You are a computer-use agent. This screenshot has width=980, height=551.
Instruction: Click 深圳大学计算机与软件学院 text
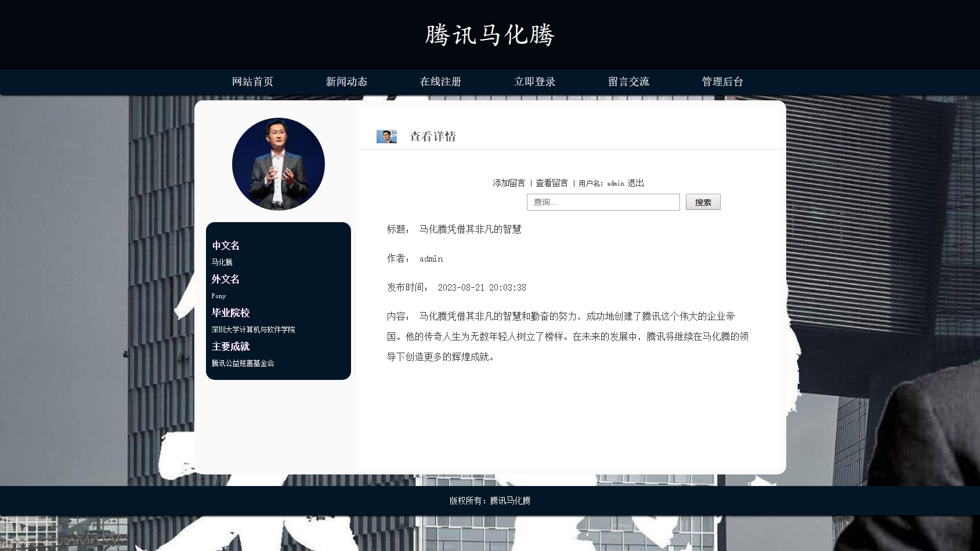click(254, 329)
